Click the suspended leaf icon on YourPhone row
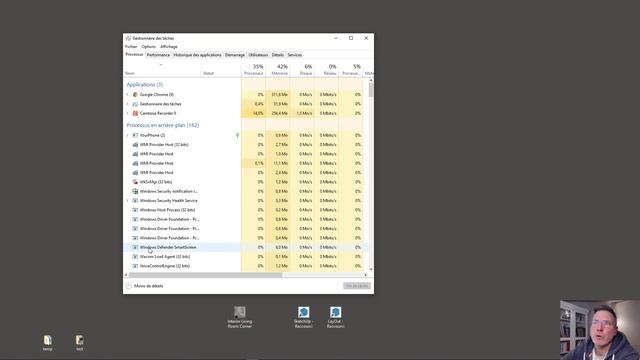Screen dimensions: 640x360 (238, 135)
